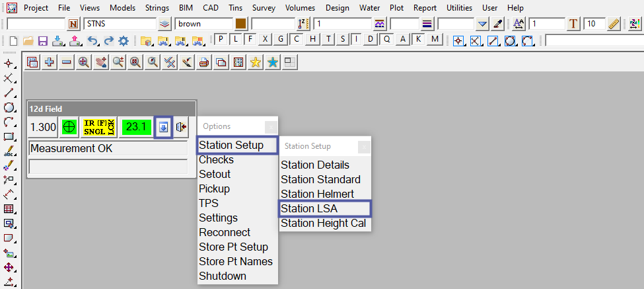Toggle the P snap button

tap(222, 39)
